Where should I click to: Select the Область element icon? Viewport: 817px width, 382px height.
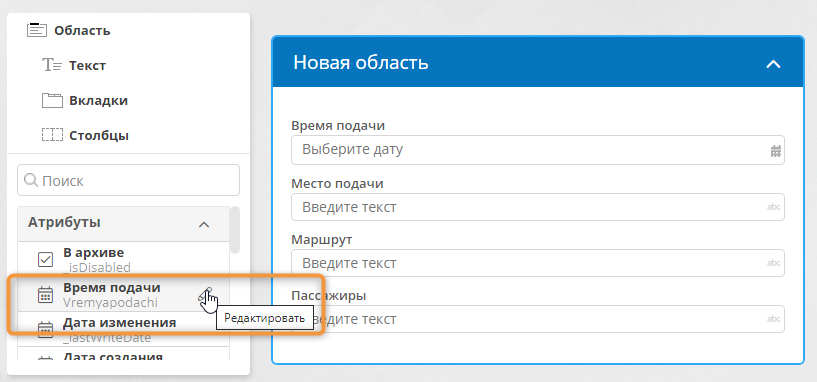tap(37, 30)
